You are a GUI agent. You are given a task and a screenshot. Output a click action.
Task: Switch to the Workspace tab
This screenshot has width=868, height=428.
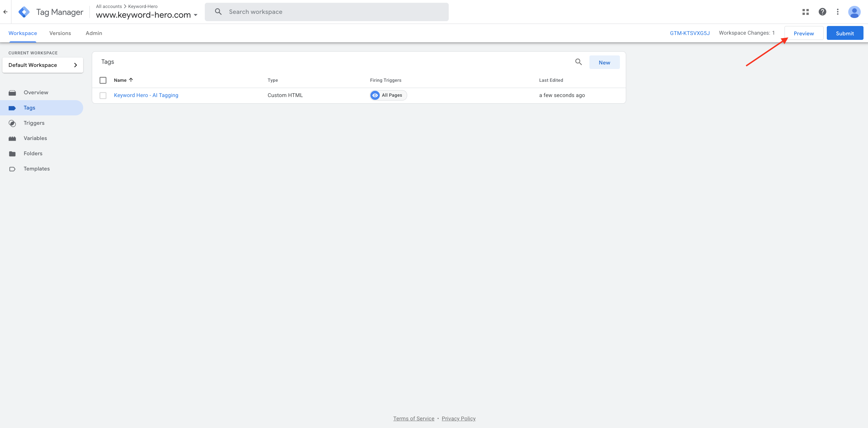click(23, 33)
